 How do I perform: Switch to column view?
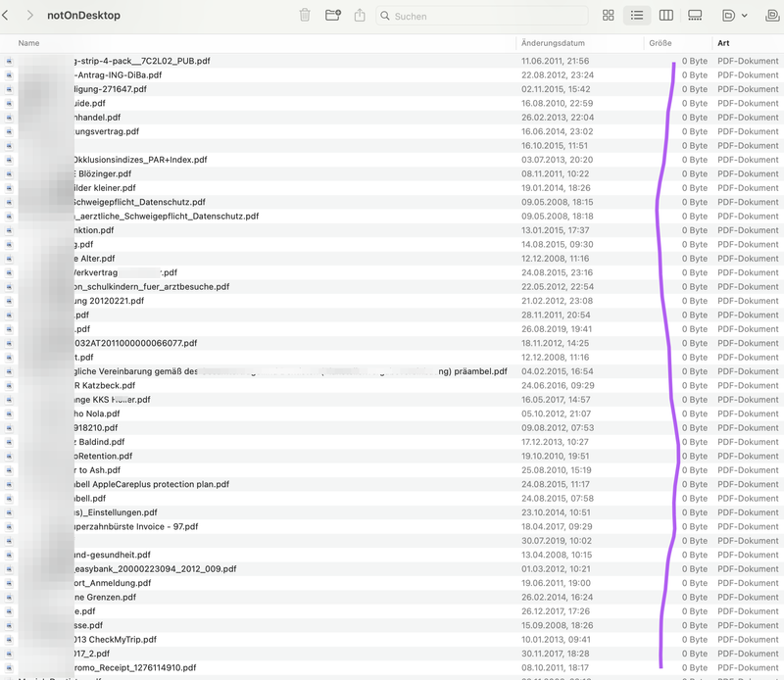pyautogui.click(x=666, y=16)
